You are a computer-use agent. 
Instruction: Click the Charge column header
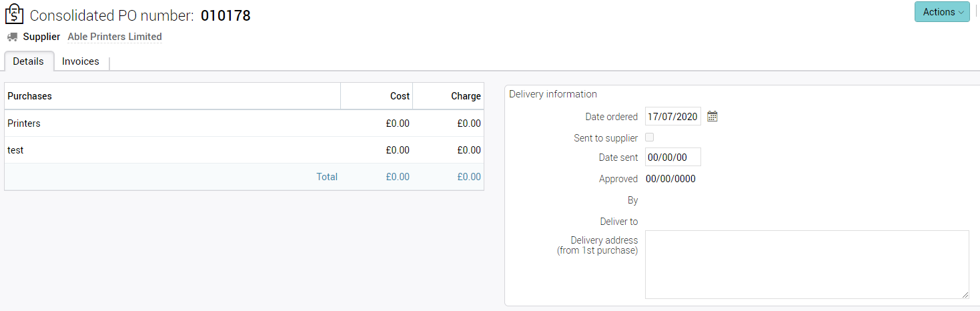point(466,96)
